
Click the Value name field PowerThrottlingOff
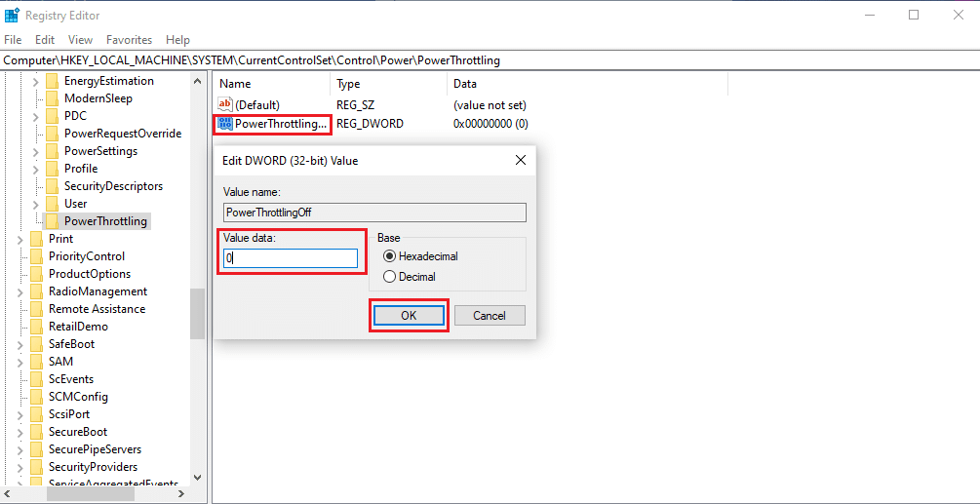click(374, 213)
